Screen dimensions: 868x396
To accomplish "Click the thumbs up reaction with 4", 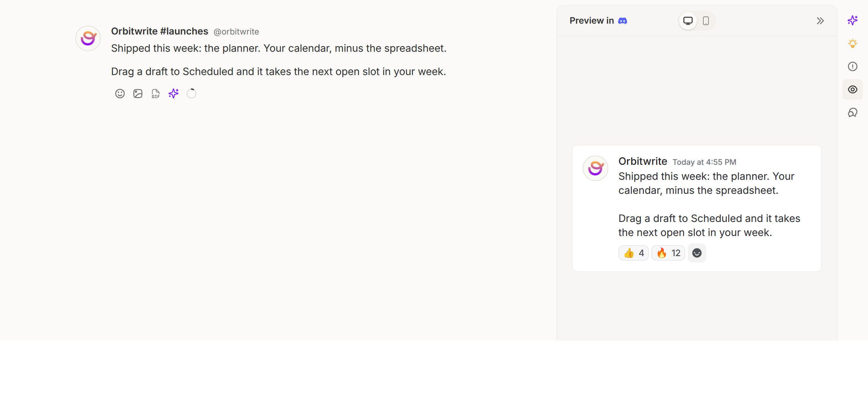I will click(x=633, y=253).
